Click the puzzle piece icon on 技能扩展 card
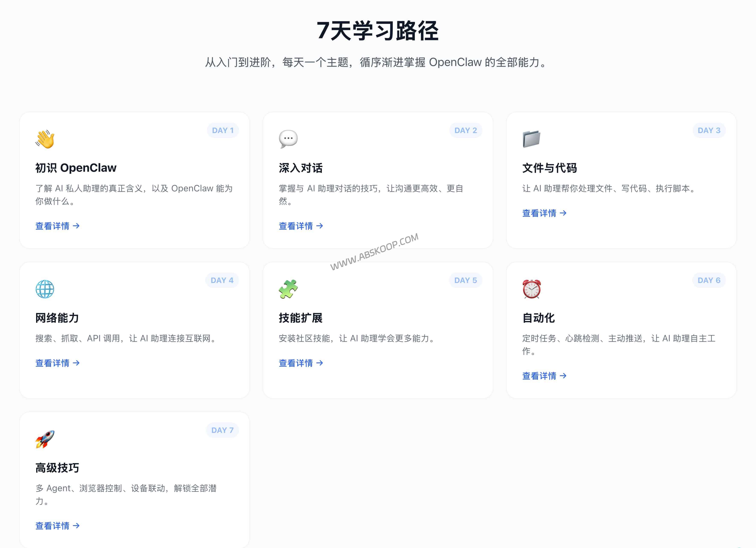Screen dimensions: 756x548 289,289
